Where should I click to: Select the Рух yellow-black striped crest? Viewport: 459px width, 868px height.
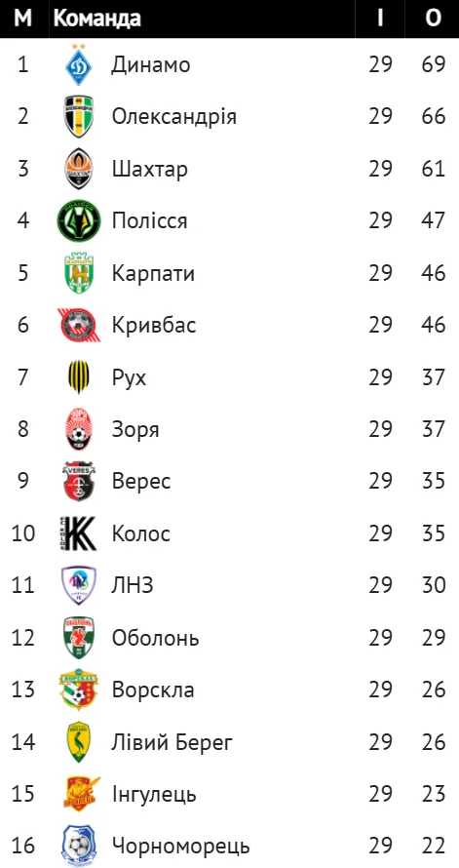79,377
